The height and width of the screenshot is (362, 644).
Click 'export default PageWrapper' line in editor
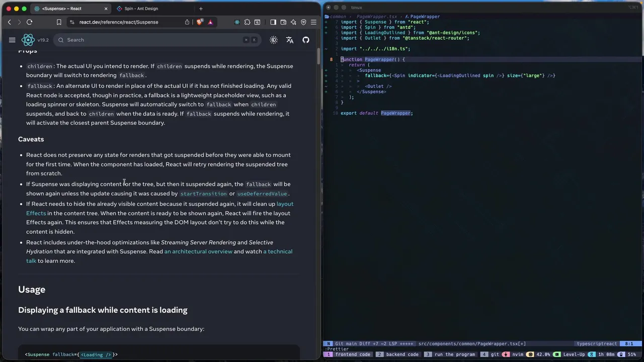click(376, 113)
